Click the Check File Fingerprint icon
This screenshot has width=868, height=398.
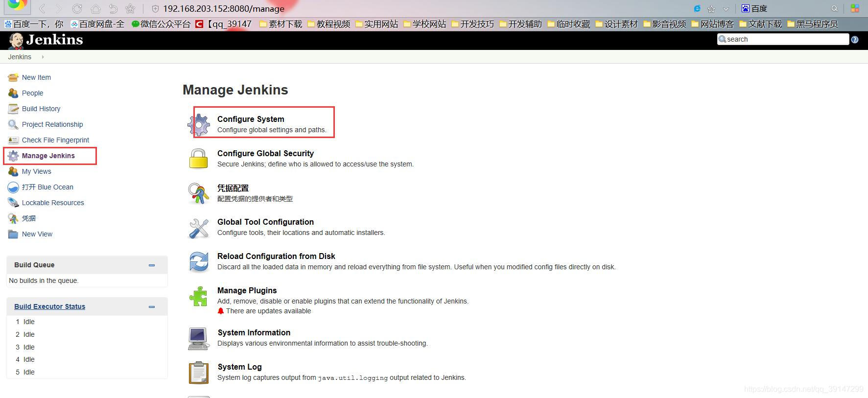click(13, 140)
